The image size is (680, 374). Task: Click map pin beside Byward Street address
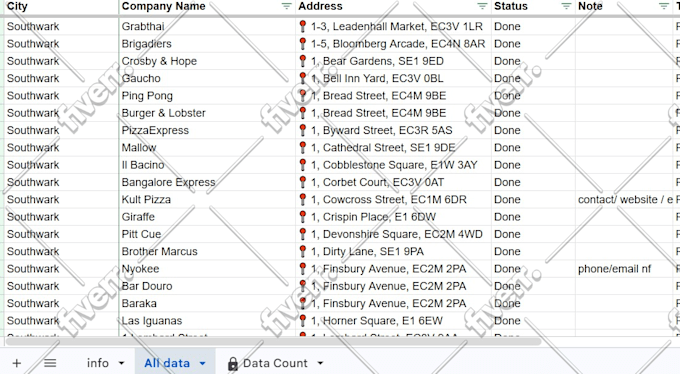click(x=303, y=130)
